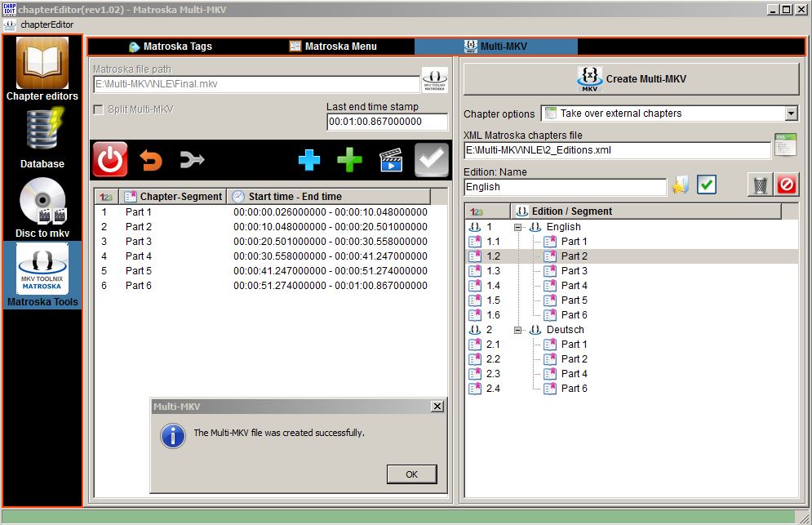Click the XML Matroska chapters file field
Image resolution: width=812 pixels, height=525 pixels.
click(617, 150)
